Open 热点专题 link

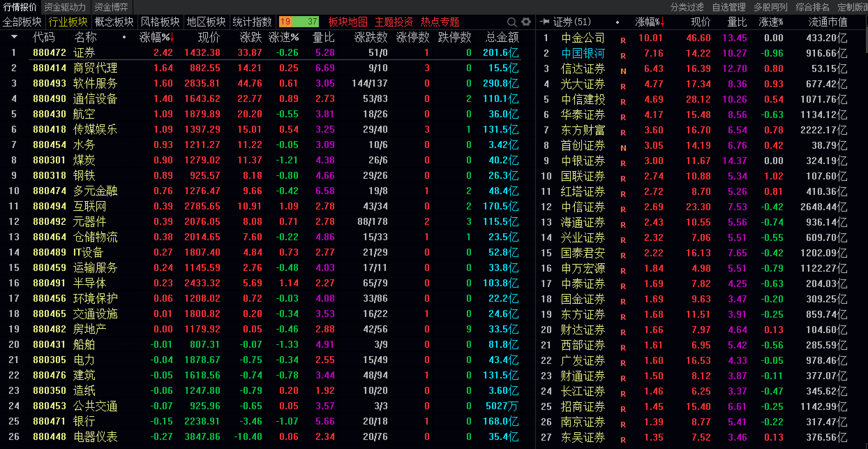click(x=440, y=22)
